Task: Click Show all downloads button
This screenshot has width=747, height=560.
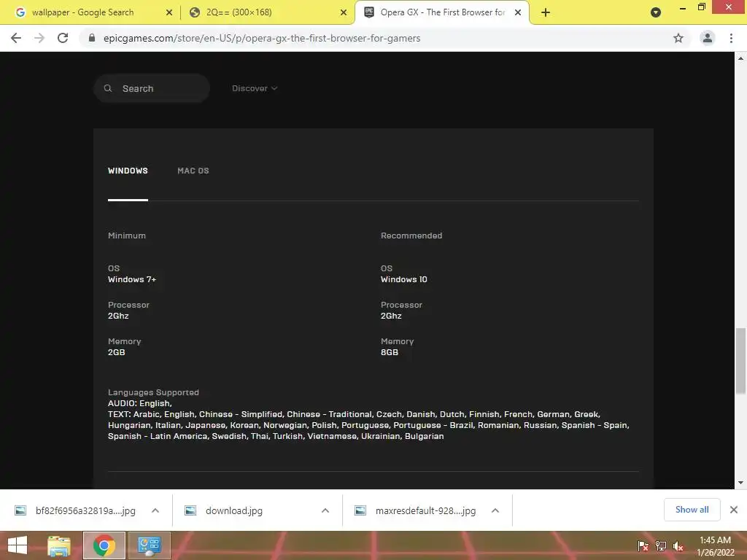Action: pos(692,510)
